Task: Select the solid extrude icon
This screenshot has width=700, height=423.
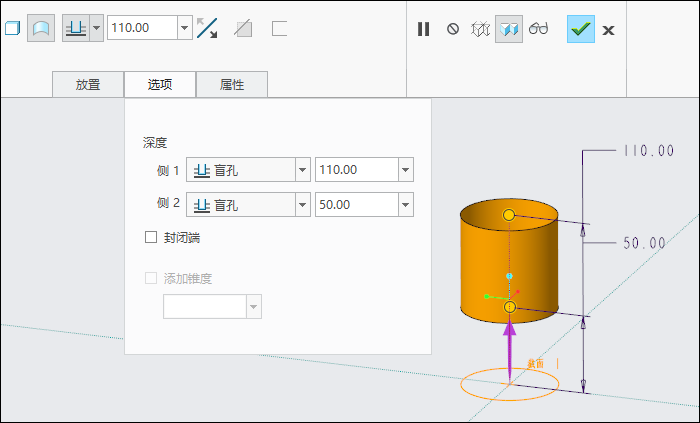Action: [x=12, y=28]
